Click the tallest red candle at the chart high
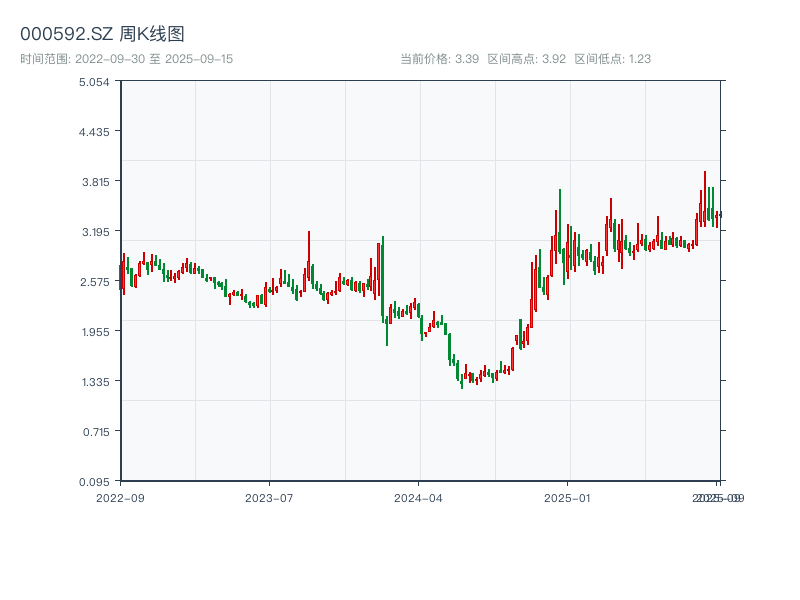Viewport: 800px width, 600px height. tap(705, 198)
